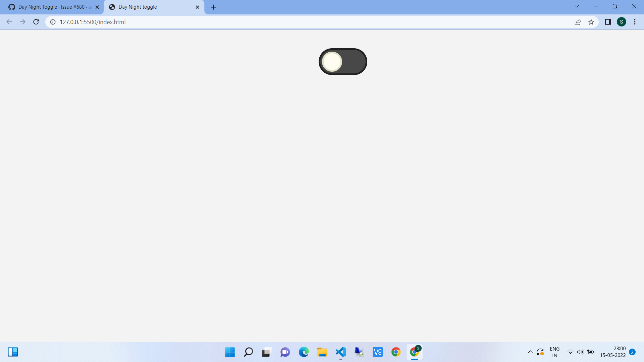Viewport: 644px width, 362px height.
Task: Open Microsoft Edge from the taskbar
Action: (x=304, y=352)
